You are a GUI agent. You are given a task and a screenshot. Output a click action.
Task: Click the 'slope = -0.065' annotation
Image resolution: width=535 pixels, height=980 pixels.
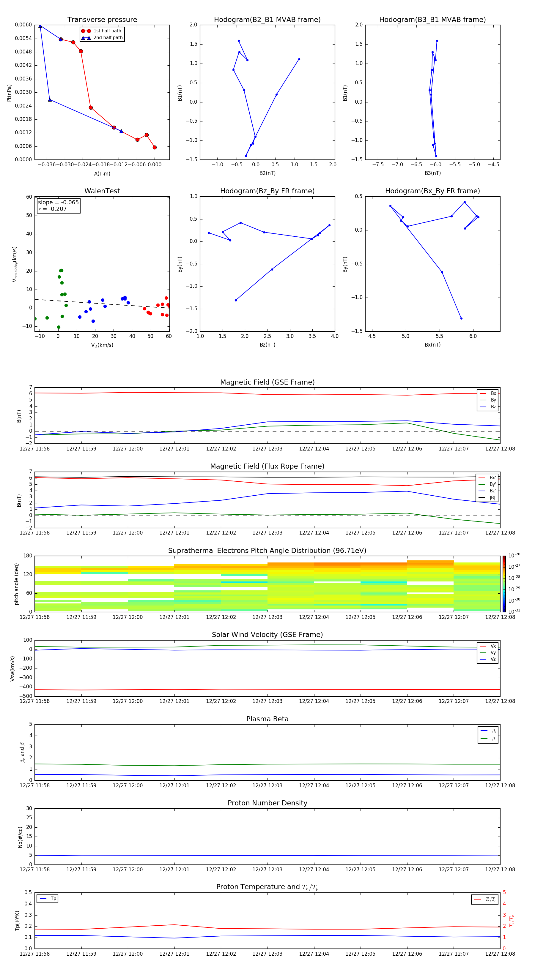[x=58, y=203]
